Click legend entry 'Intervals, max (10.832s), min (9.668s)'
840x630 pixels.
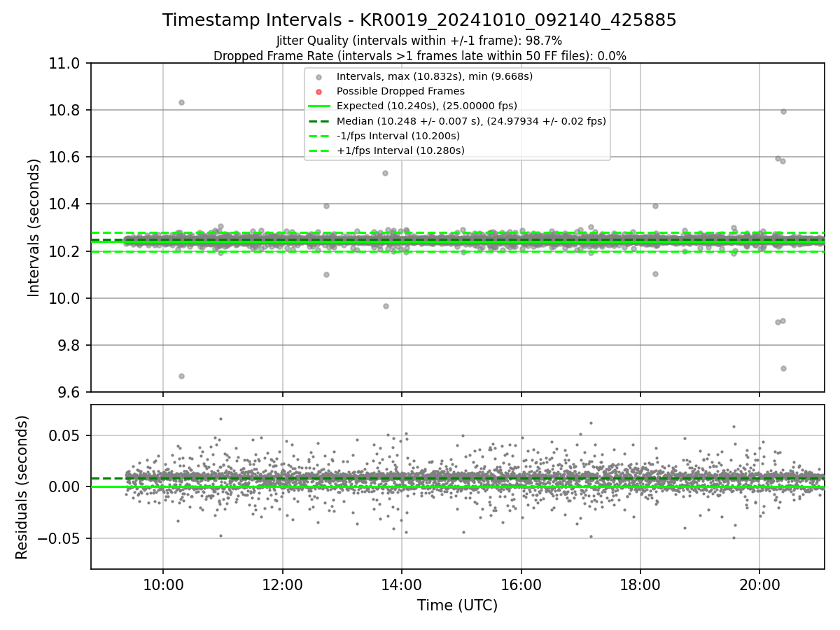[x=435, y=76]
